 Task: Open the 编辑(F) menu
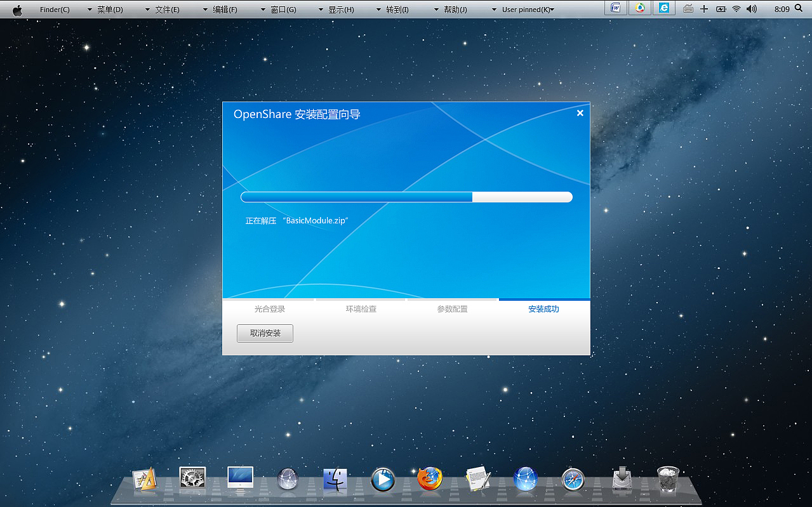[225, 10]
